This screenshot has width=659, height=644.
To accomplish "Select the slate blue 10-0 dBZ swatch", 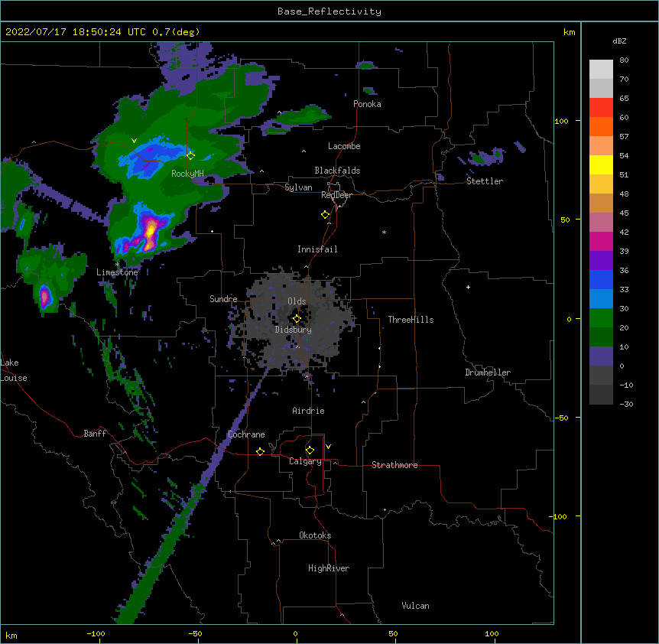I will pyautogui.click(x=601, y=356).
